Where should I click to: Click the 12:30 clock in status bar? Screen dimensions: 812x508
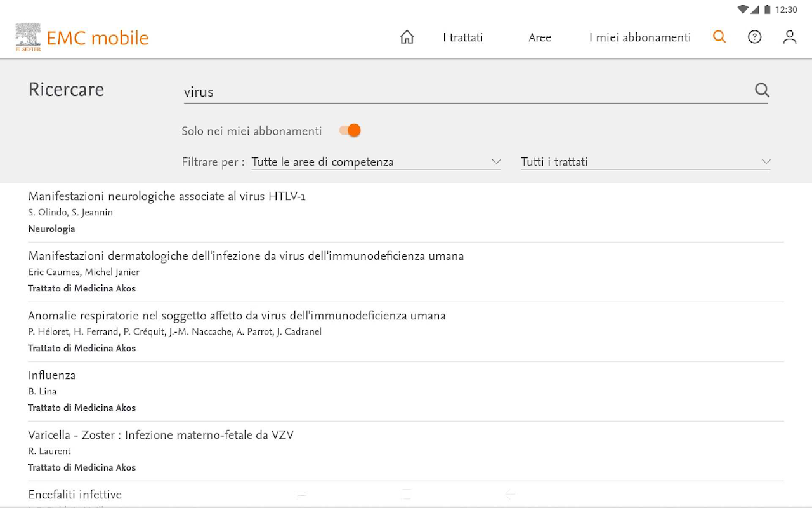click(x=786, y=10)
